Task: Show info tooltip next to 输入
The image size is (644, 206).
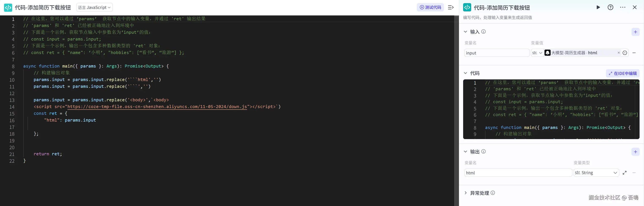Action: [483, 32]
